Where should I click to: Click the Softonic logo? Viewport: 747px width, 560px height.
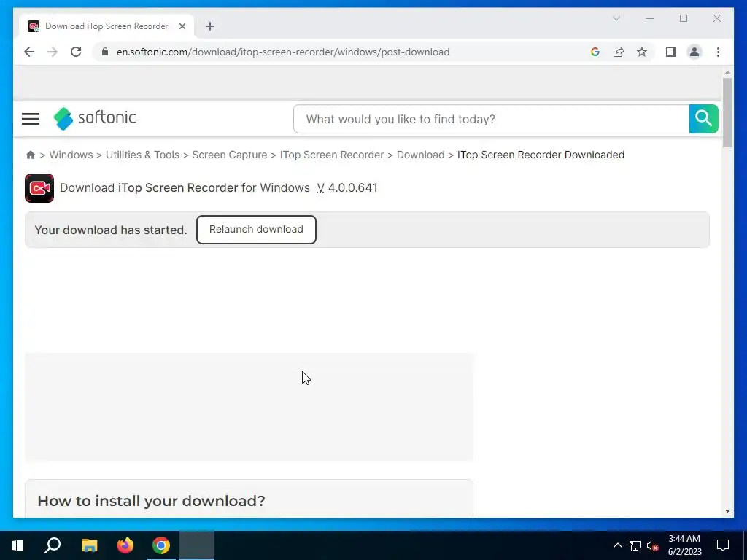[95, 118]
